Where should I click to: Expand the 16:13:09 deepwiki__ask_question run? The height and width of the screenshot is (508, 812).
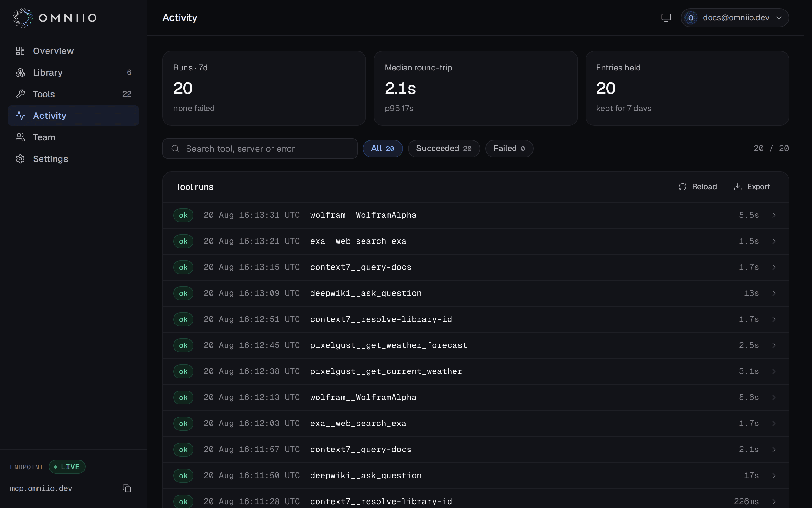(475, 293)
